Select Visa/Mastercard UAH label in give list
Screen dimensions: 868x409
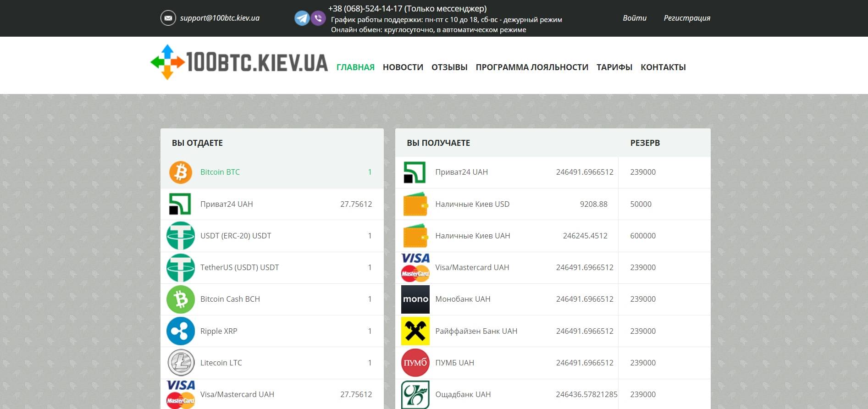pos(237,394)
